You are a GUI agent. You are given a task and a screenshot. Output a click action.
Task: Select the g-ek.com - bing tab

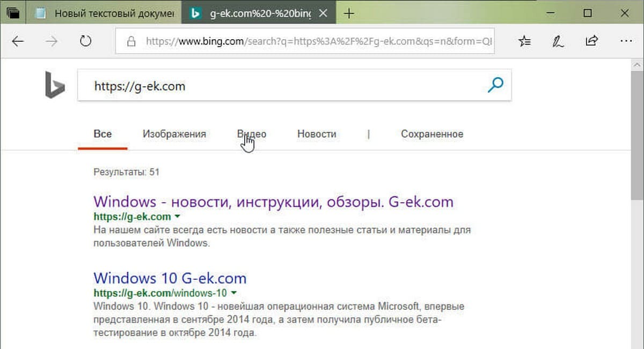click(259, 14)
